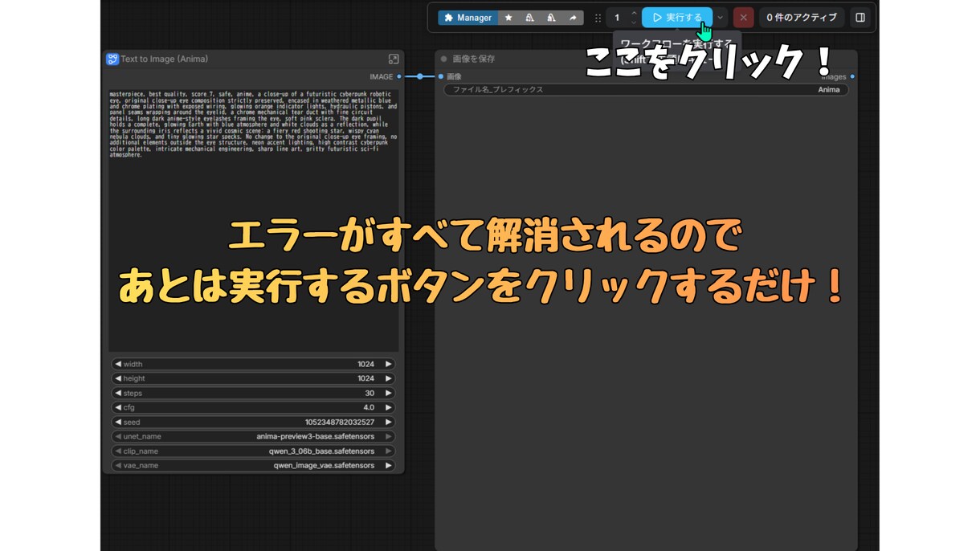Decrease steps with the left arrow
The image size is (980, 551).
(x=117, y=393)
